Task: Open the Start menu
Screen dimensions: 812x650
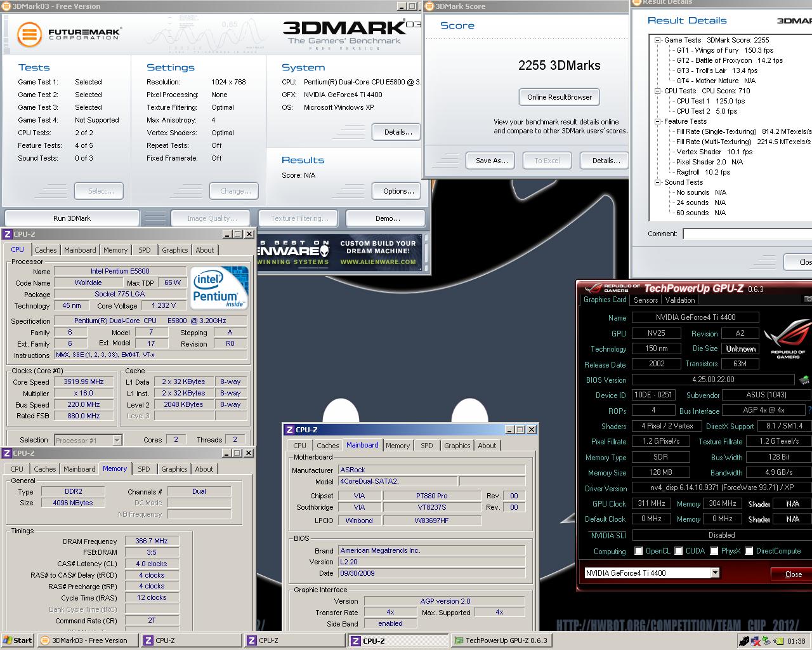Action: tap(17, 640)
